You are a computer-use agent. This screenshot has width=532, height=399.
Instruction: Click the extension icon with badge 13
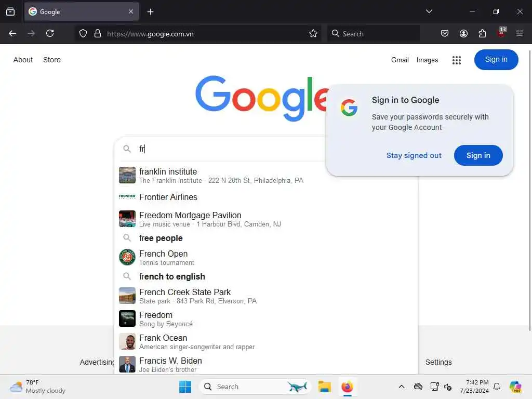501,33
